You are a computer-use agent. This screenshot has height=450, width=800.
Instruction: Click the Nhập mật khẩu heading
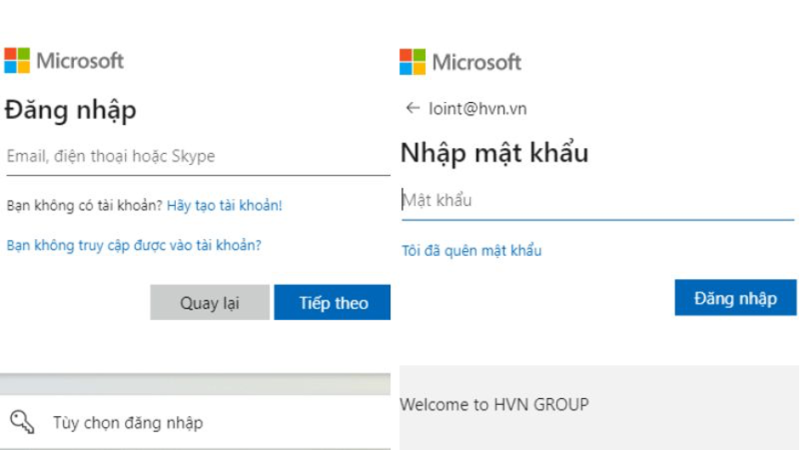point(494,153)
